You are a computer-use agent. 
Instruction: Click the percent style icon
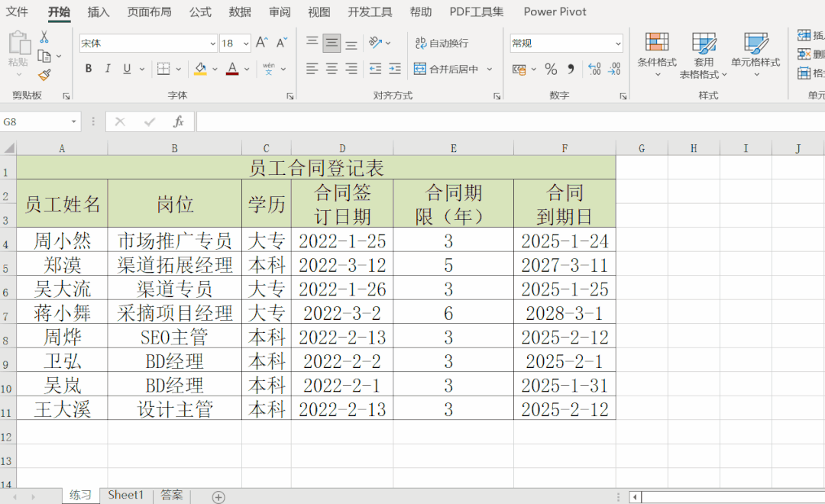coord(550,69)
